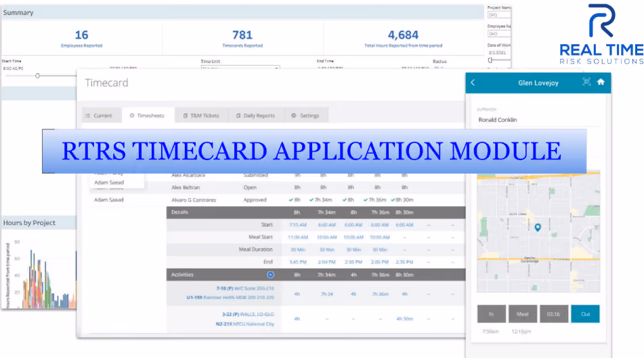Open the 3-22 (P) WALLS, LO-GLO link

click(248, 315)
